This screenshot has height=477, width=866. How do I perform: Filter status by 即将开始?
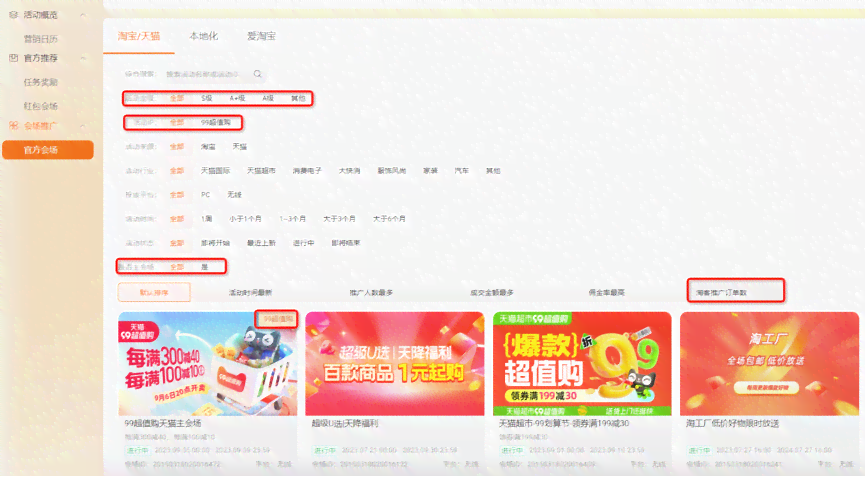tap(215, 243)
